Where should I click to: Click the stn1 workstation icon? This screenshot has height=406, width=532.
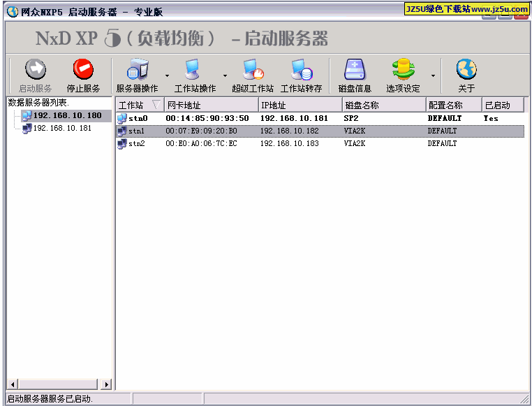(121, 131)
